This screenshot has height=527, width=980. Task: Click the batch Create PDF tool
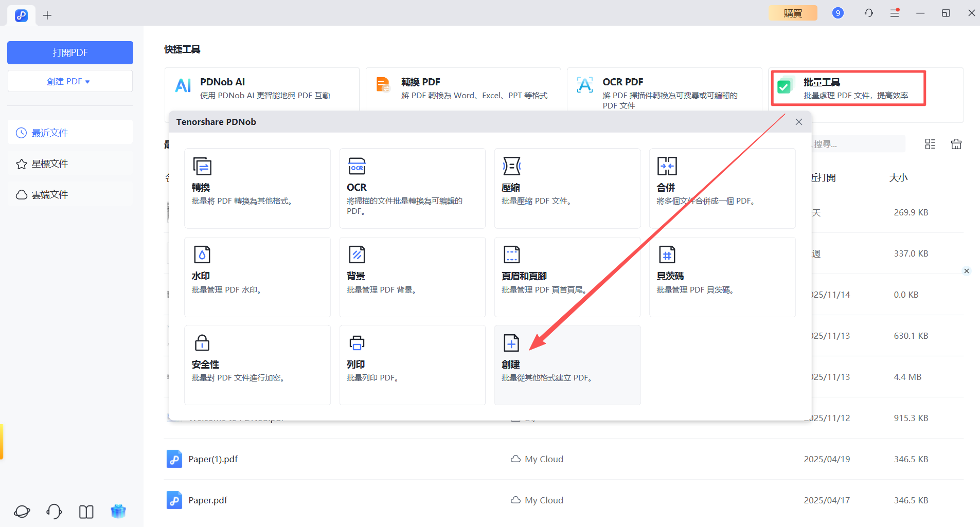567,365
